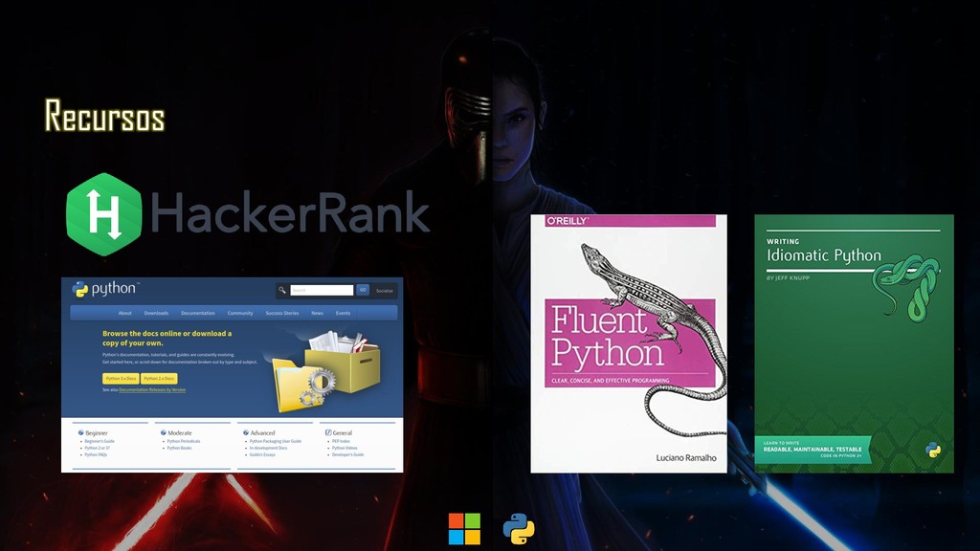Click the Recursos slide title
This screenshot has height=551, width=980.
pyautogui.click(x=104, y=116)
